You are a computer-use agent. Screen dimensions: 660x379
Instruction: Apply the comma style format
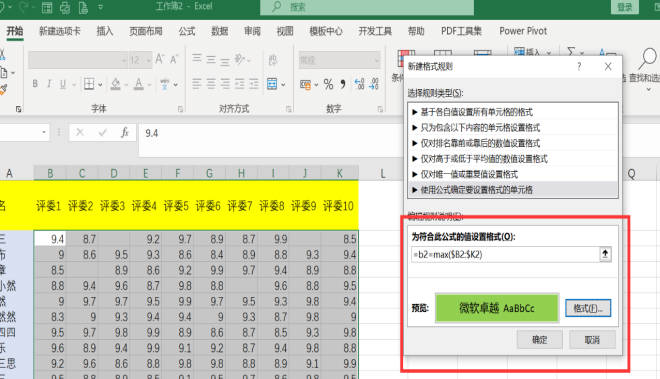pos(343,84)
